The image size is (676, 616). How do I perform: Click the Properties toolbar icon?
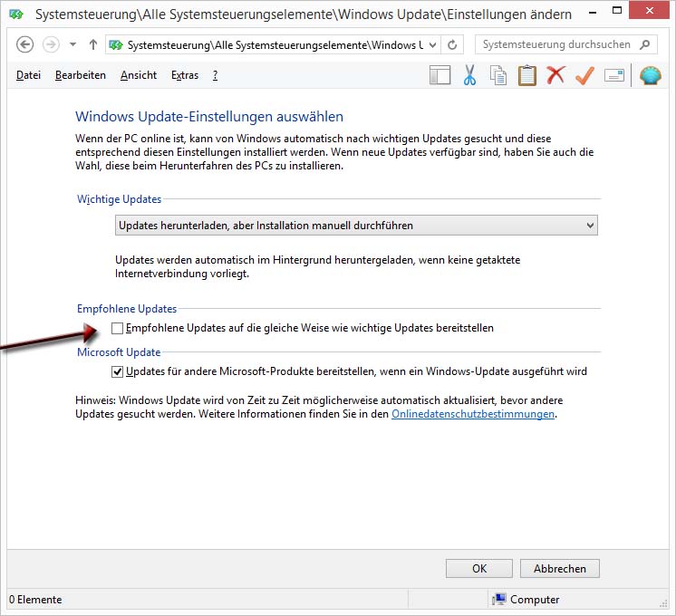point(614,75)
